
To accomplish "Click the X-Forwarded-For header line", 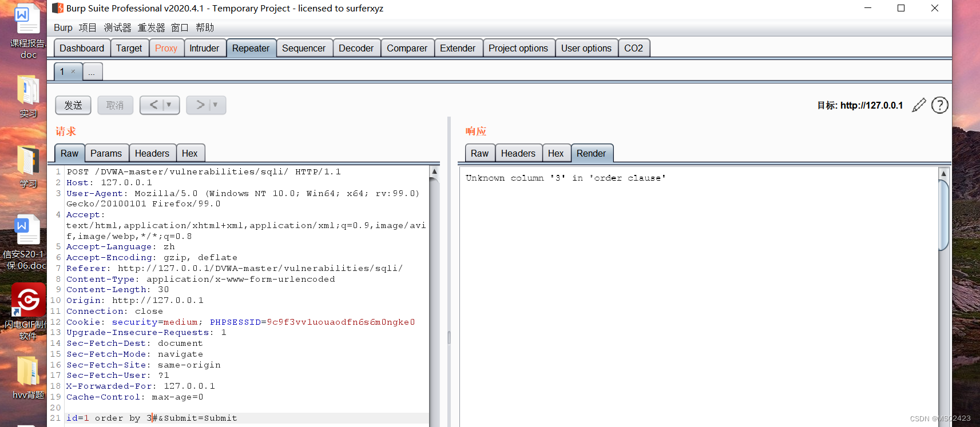I will point(141,386).
